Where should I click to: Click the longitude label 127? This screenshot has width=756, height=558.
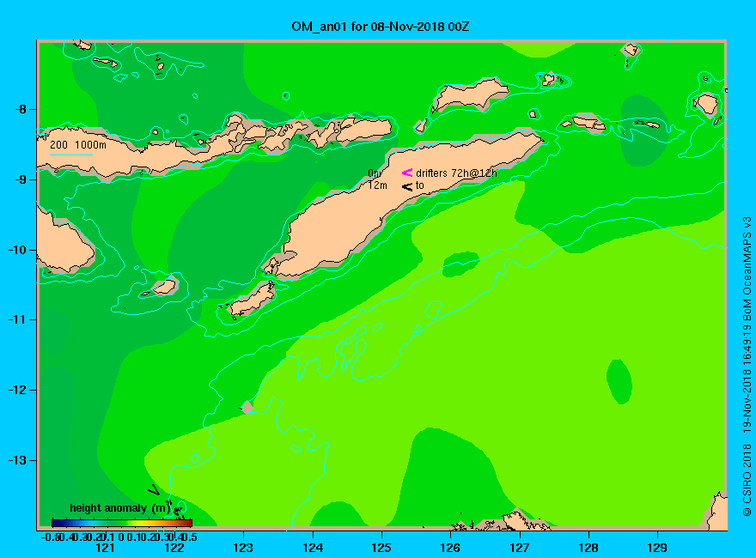[519, 548]
